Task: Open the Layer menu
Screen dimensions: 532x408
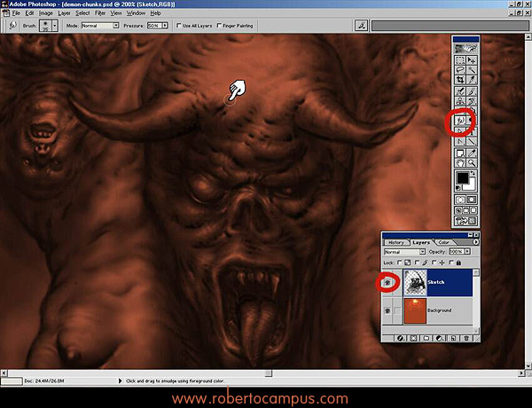Action: click(x=64, y=13)
